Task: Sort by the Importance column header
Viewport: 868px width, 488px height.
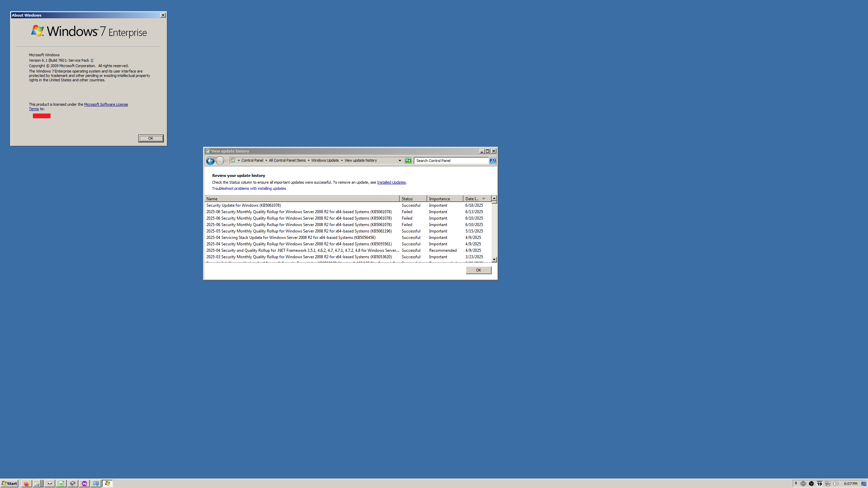Action: (x=445, y=199)
